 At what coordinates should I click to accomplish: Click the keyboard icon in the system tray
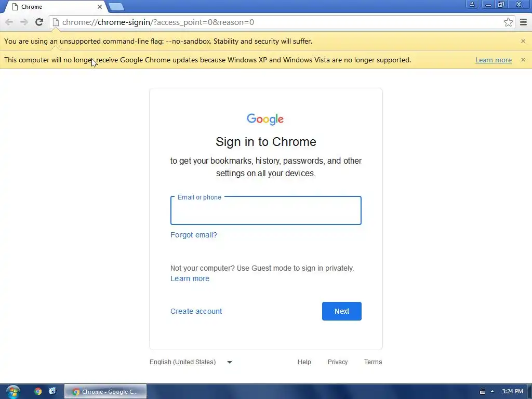[x=482, y=392]
